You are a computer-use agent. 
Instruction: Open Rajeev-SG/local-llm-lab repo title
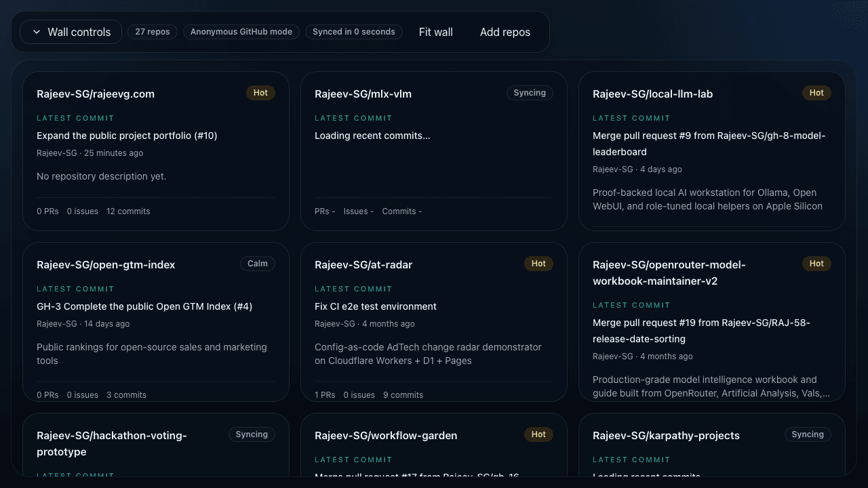pyautogui.click(x=652, y=94)
